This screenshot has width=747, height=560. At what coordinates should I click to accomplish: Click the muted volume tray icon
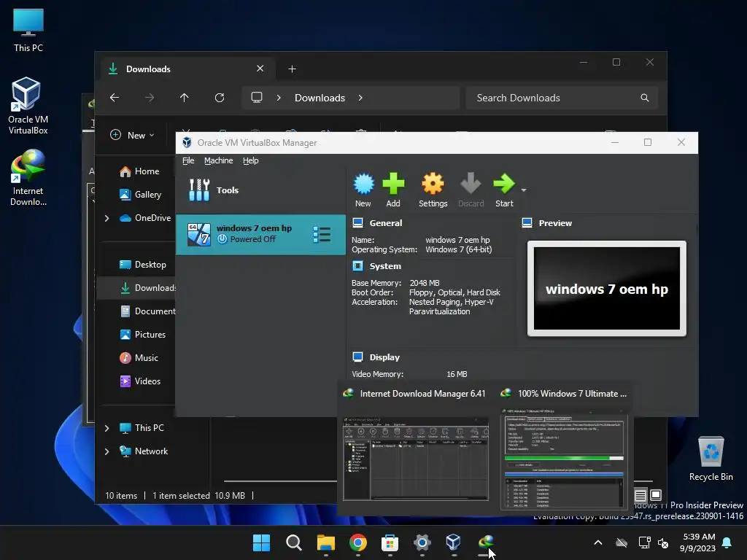(663, 542)
